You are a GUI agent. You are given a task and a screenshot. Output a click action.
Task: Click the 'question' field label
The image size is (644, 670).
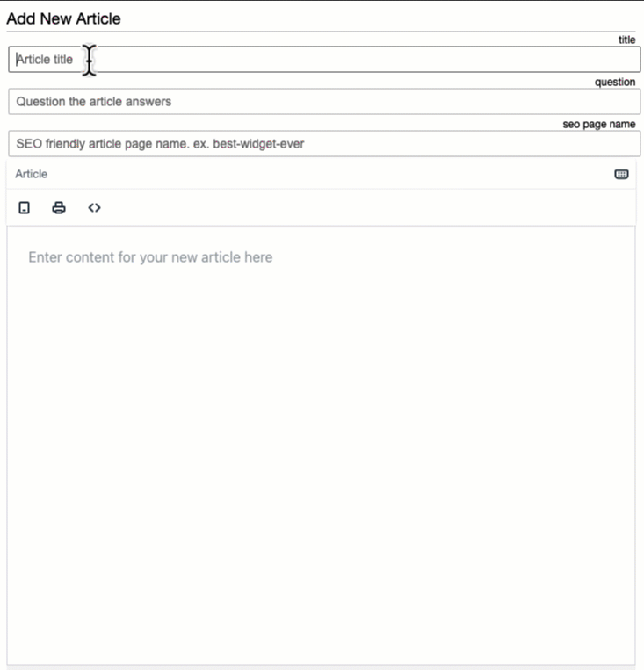(x=614, y=82)
